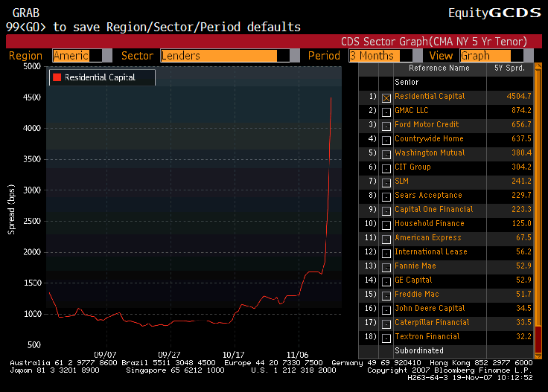
Task: Click the Subordinated section heading
Action: coord(419,350)
